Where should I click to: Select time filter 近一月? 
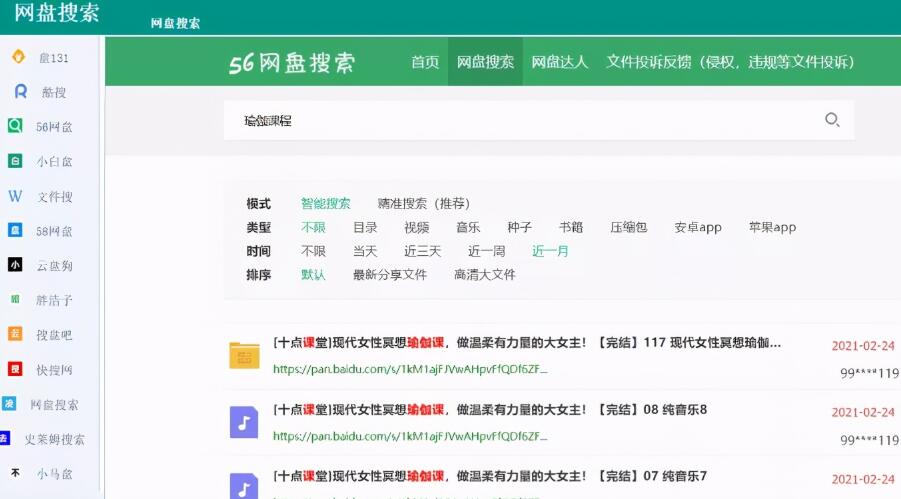click(550, 251)
